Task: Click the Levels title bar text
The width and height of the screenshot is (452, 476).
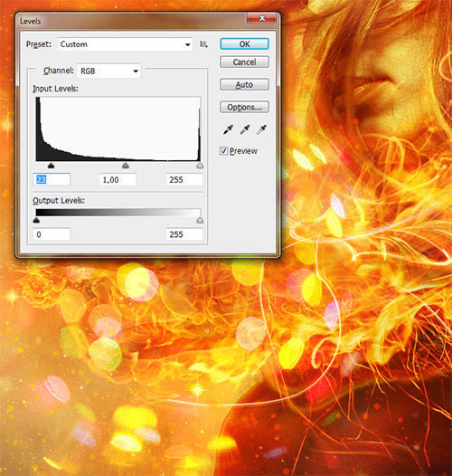Action: tap(31, 21)
